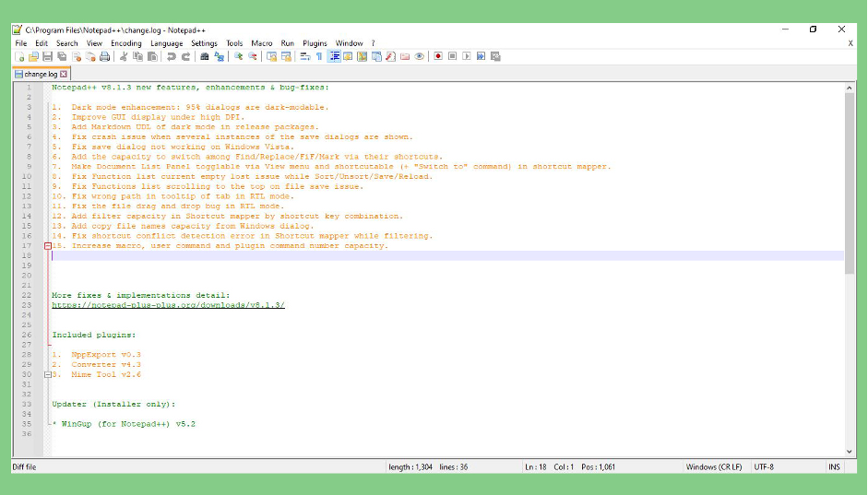Stop macro recording
868x495 pixels.
[453, 56]
